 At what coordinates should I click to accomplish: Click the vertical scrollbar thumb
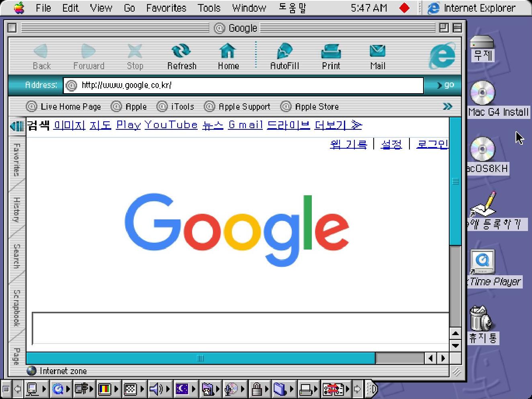click(455, 181)
